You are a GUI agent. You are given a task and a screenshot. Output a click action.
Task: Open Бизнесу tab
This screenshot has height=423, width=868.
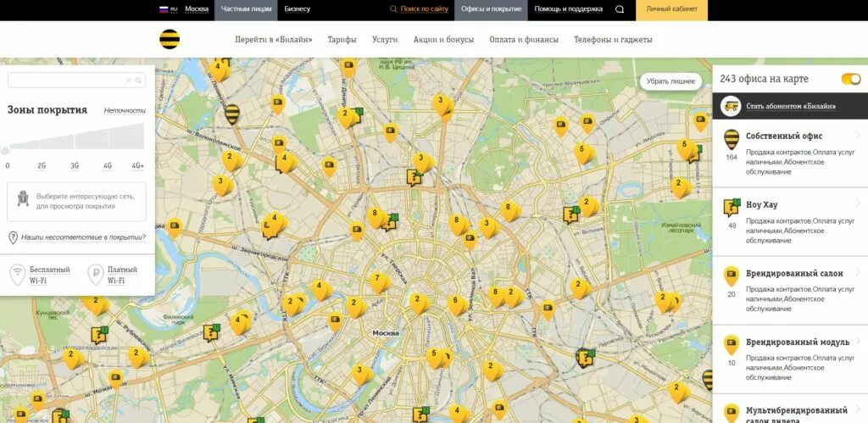coord(298,9)
